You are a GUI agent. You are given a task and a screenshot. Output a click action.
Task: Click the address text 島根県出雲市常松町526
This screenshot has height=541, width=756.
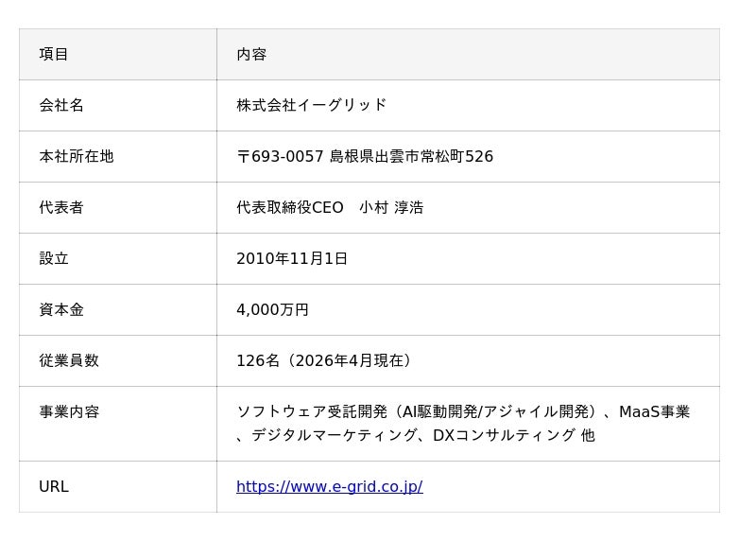[411, 156]
